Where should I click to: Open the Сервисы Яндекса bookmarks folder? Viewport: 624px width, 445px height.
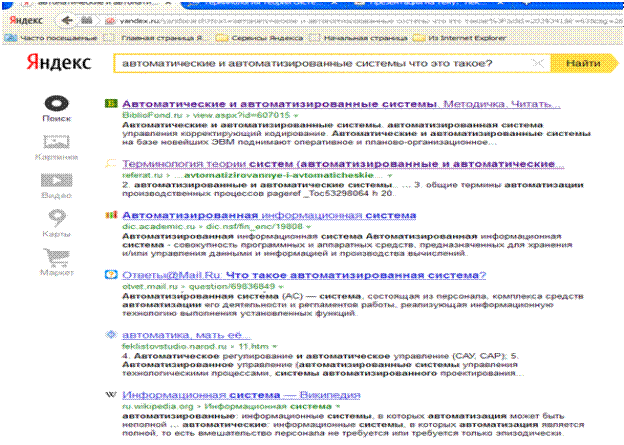click(x=260, y=38)
